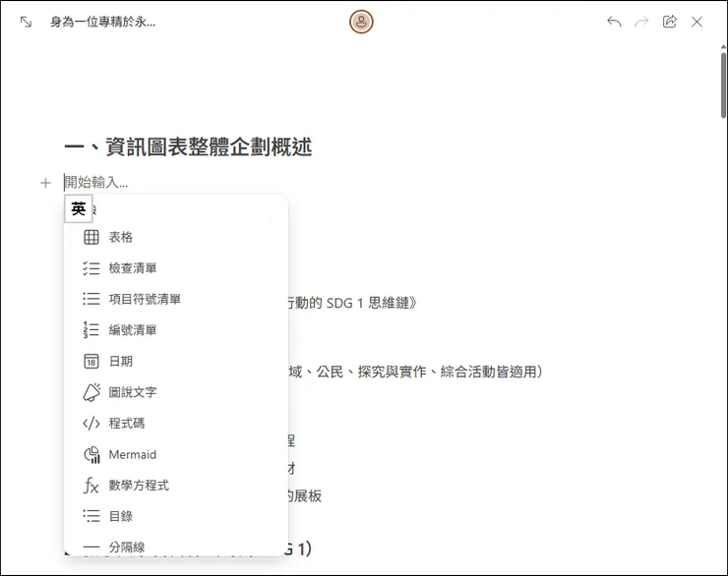Click the 數學方程式 fx icon
728x576 pixels.
[x=91, y=486]
